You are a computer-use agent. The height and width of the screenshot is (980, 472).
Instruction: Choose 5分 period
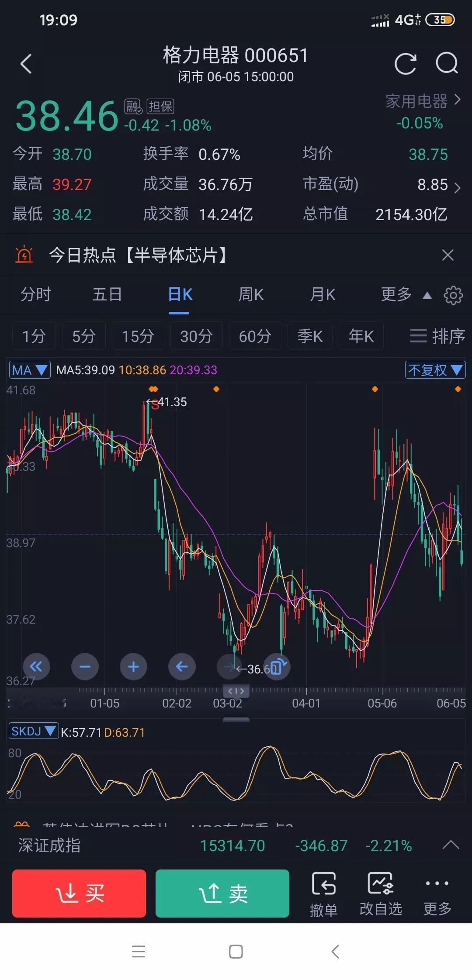click(84, 336)
